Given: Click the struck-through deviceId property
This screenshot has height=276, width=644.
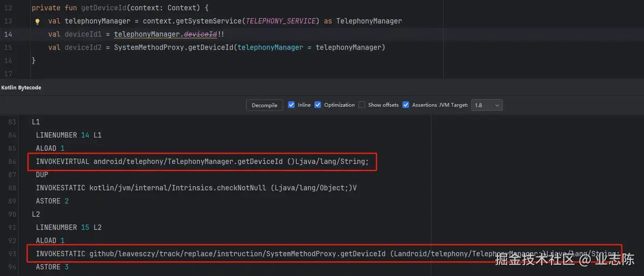Looking at the screenshot, I should [201, 34].
